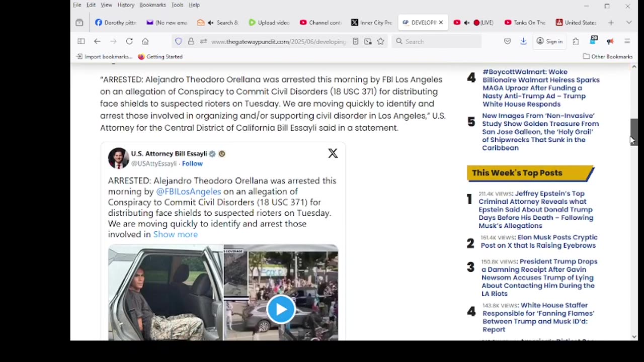Click the megaphone toolbar icon
This screenshot has height=362, width=644.
[x=610, y=41]
